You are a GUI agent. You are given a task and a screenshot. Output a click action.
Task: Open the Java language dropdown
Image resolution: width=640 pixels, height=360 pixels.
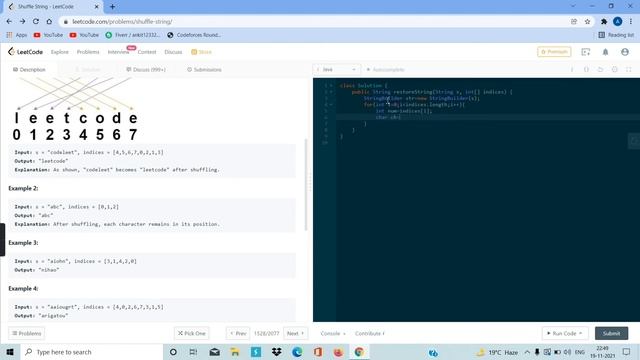click(336, 70)
